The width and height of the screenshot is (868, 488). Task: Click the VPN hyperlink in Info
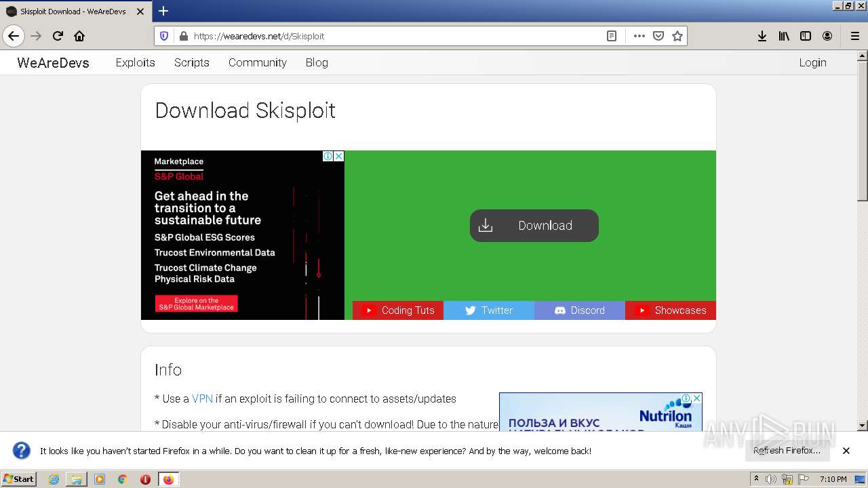click(x=202, y=399)
